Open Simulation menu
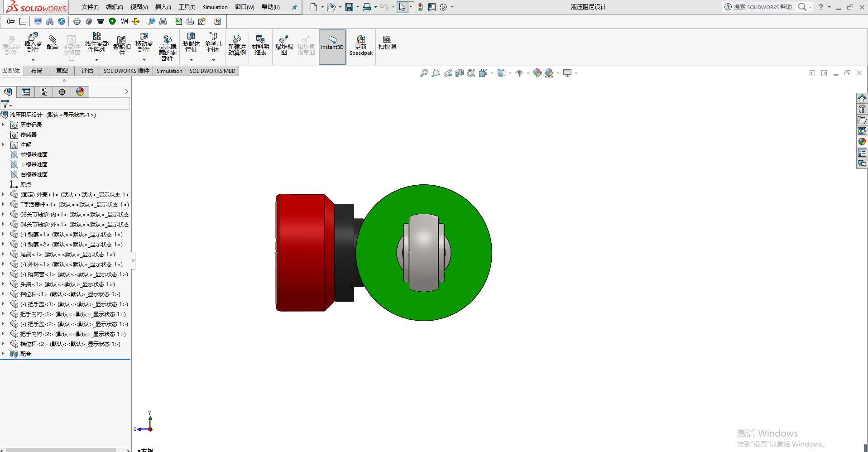The image size is (868, 452). click(x=215, y=7)
